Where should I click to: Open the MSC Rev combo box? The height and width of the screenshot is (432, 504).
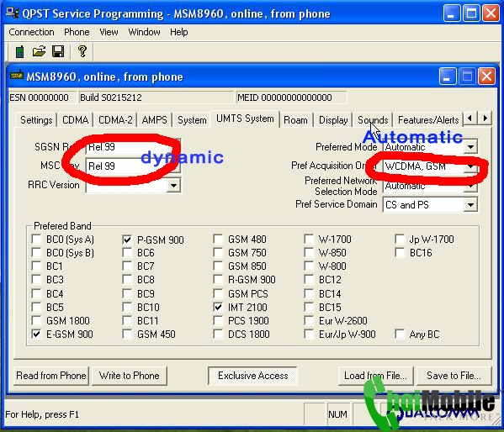click(133, 166)
